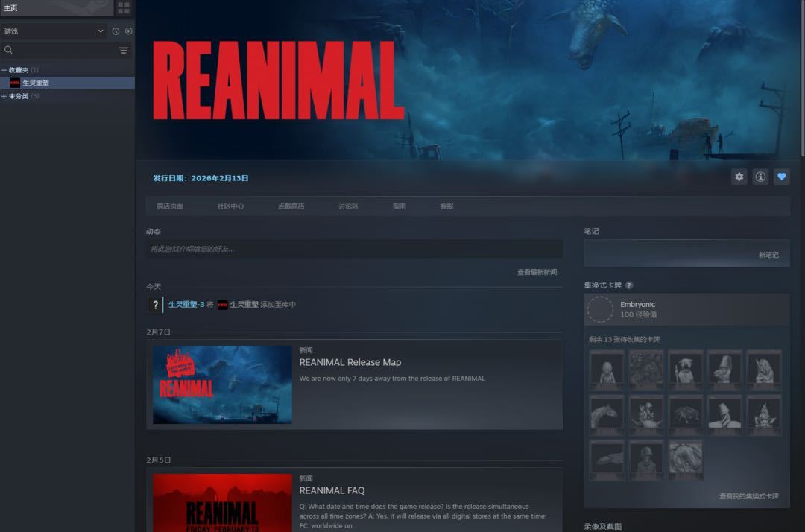
Task: Open REANIMAL FAQ news thumbnail
Action: click(x=222, y=503)
